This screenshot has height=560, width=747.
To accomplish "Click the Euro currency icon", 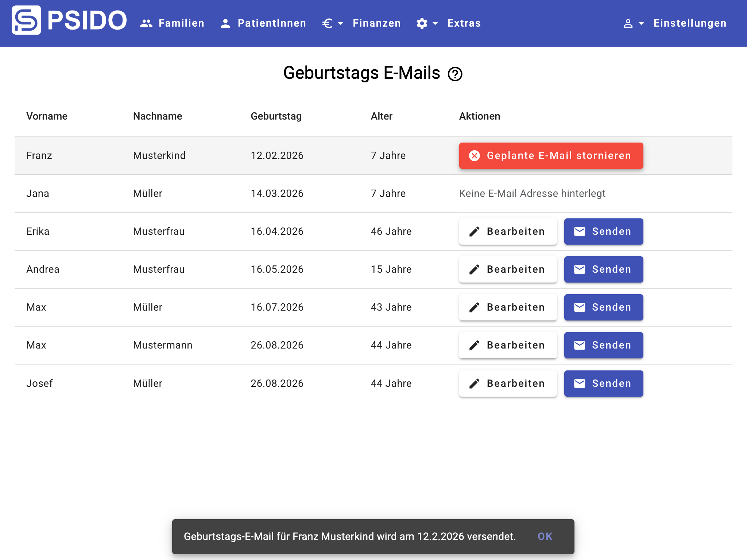I will (327, 23).
